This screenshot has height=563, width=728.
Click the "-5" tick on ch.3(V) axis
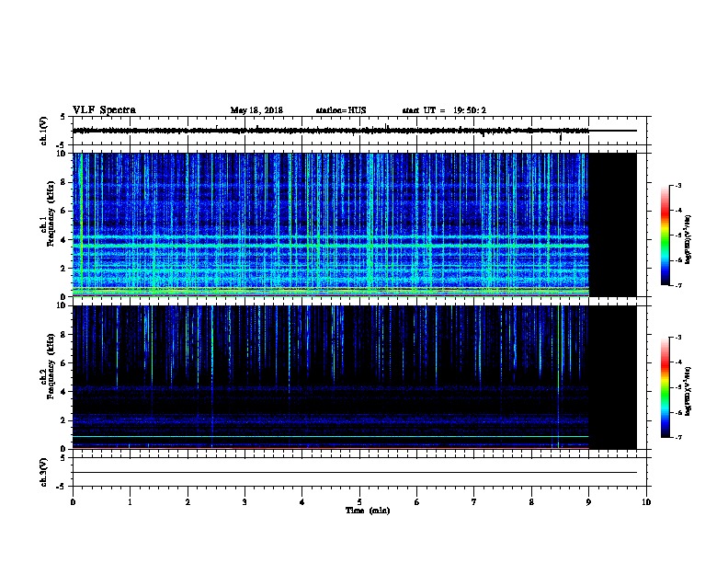pyautogui.click(x=62, y=487)
